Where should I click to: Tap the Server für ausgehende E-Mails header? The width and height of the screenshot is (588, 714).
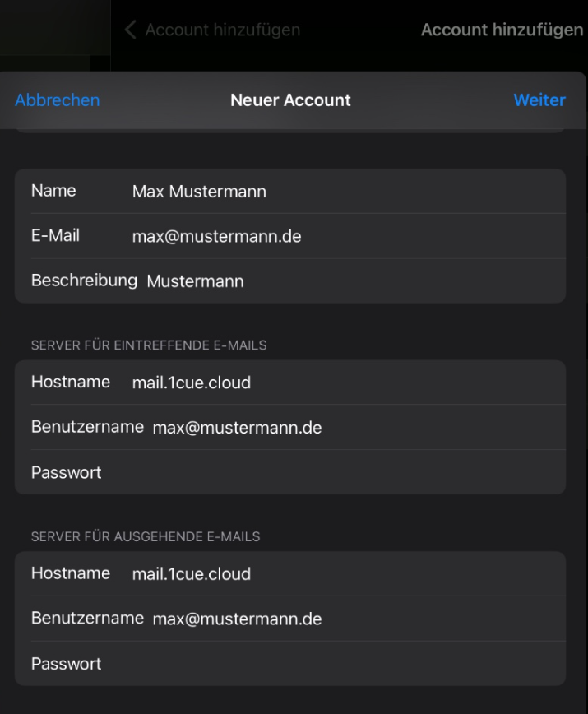[146, 536]
